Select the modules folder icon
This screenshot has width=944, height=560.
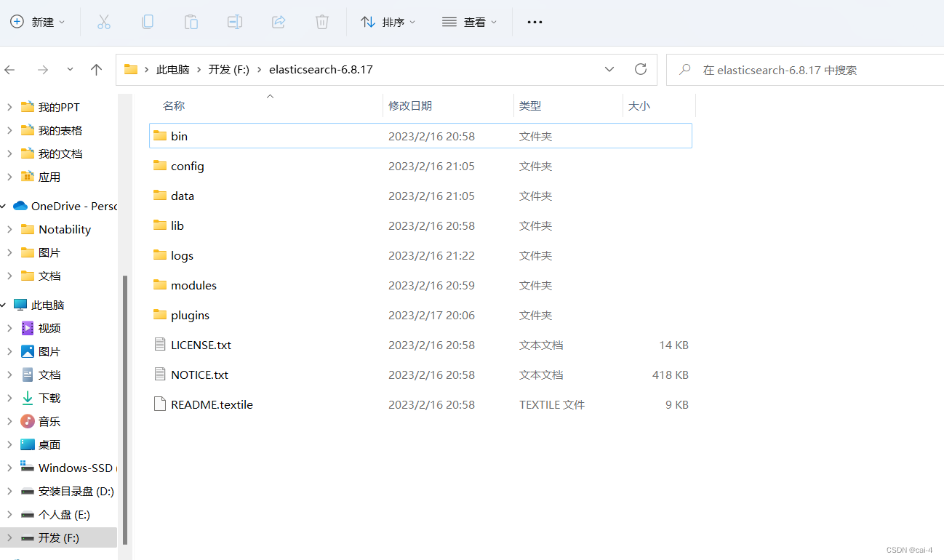pos(161,284)
